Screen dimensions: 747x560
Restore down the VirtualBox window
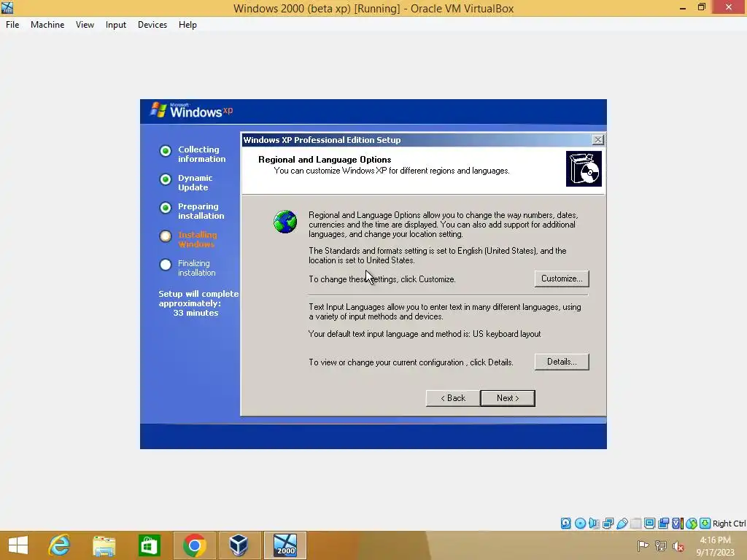point(702,7)
